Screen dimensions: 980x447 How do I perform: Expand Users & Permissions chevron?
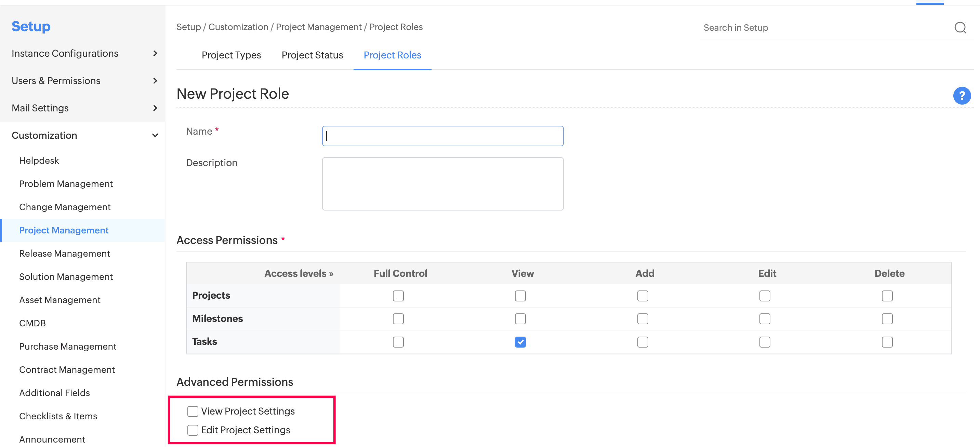155,81
